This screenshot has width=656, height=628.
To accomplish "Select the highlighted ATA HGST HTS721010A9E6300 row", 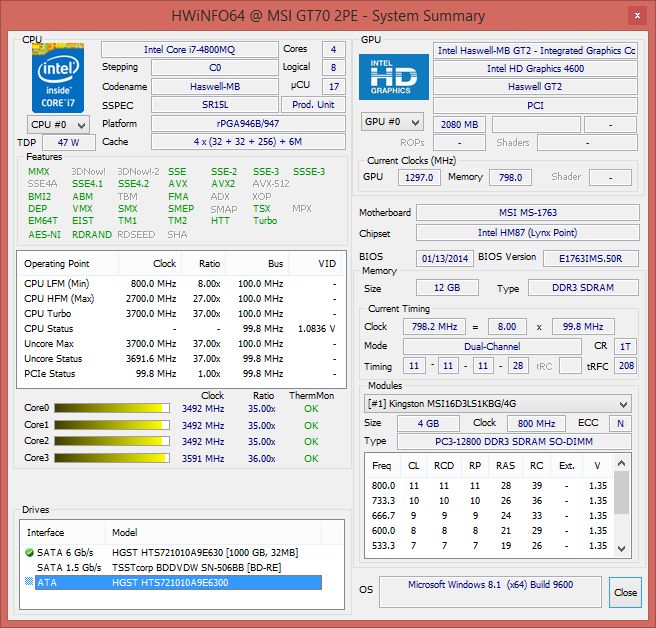I will click(178, 582).
